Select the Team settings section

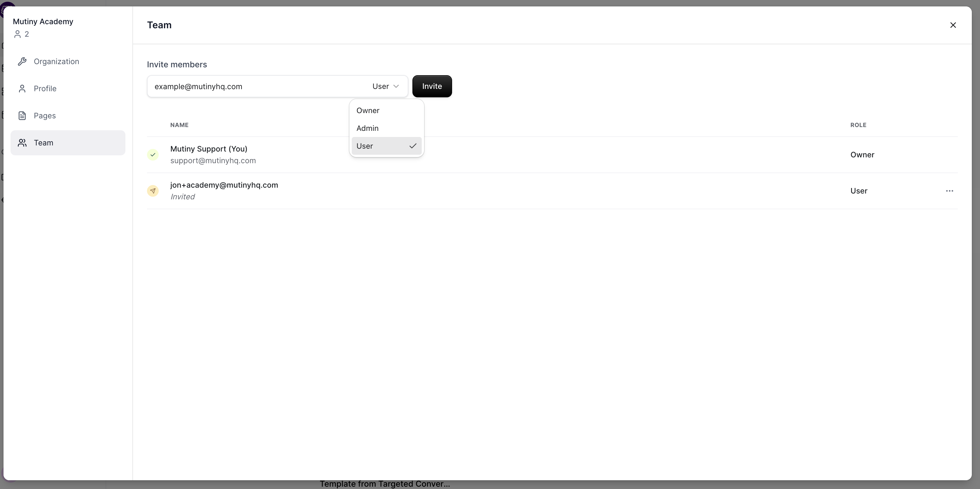(68, 143)
